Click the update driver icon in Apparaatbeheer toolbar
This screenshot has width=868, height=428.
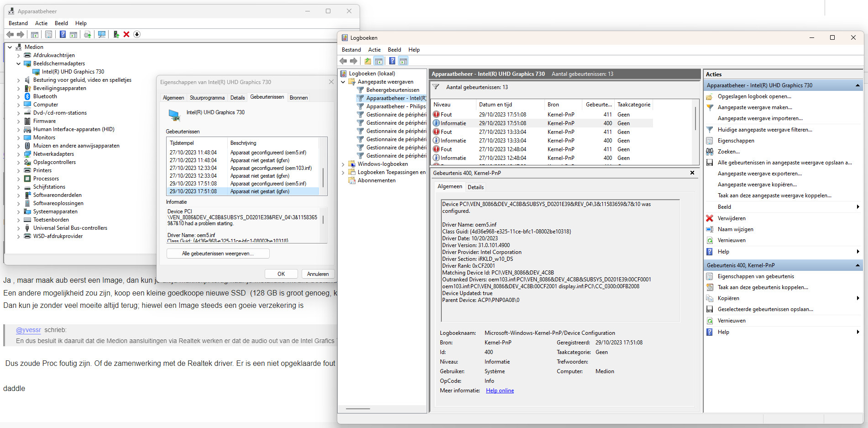[116, 34]
